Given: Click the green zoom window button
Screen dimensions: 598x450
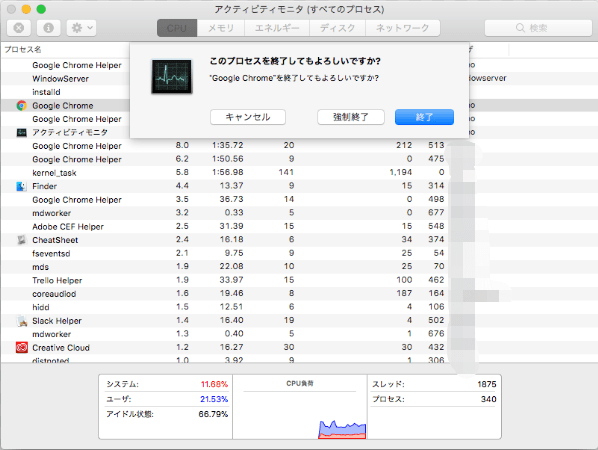Looking at the screenshot, I should [x=41, y=9].
